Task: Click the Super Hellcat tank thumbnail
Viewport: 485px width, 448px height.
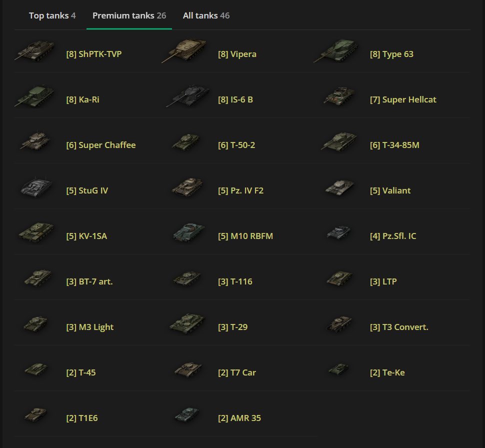Action: tap(339, 97)
